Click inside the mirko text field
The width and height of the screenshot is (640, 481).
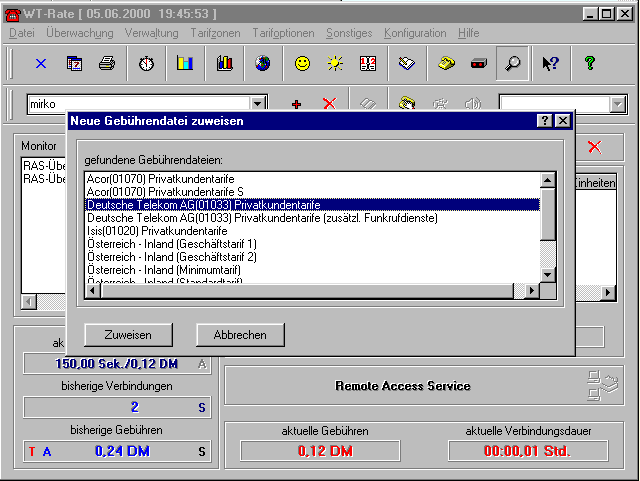coord(139,104)
